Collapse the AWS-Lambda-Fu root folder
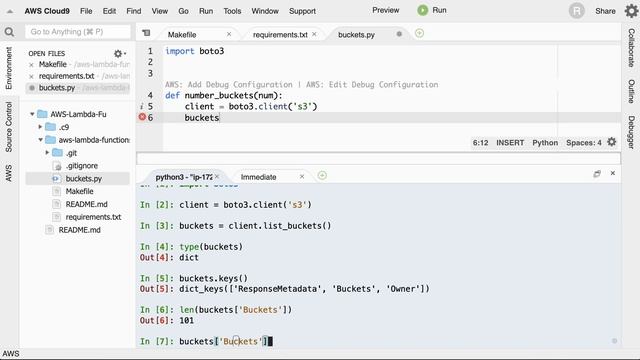 pyautogui.click(x=32, y=114)
